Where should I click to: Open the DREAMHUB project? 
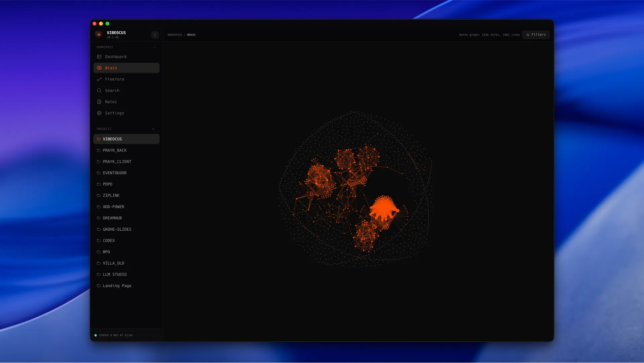[x=126, y=218]
